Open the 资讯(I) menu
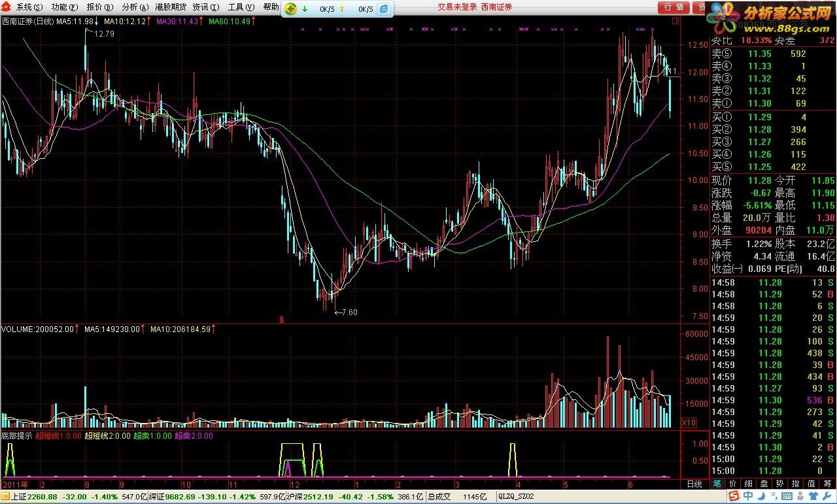Image resolution: width=837 pixels, height=504 pixels. 205,7
